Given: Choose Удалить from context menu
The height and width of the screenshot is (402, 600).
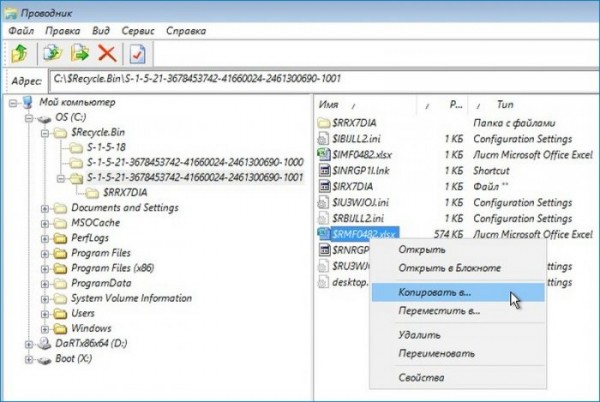Looking at the screenshot, I should tap(458, 335).
